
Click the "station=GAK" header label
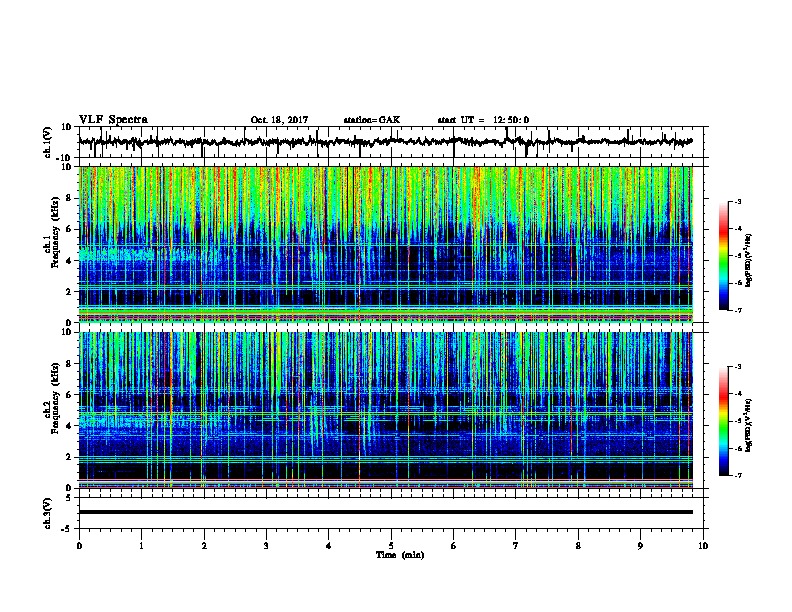pos(372,120)
